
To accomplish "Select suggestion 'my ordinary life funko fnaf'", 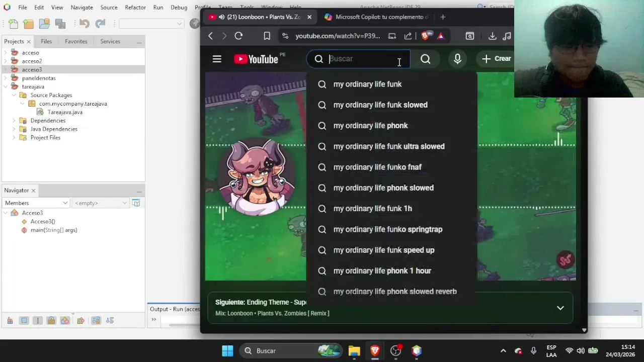I will click(391, 167).
